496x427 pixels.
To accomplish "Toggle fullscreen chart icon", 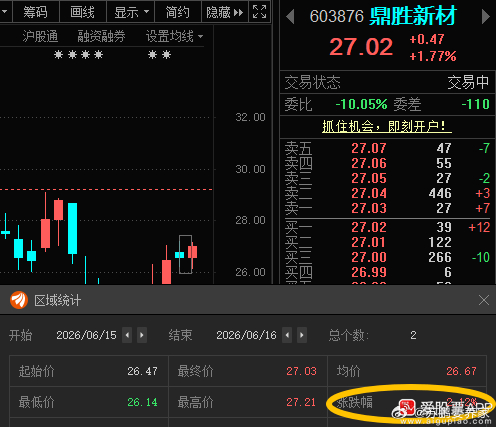I will [259, 12].
